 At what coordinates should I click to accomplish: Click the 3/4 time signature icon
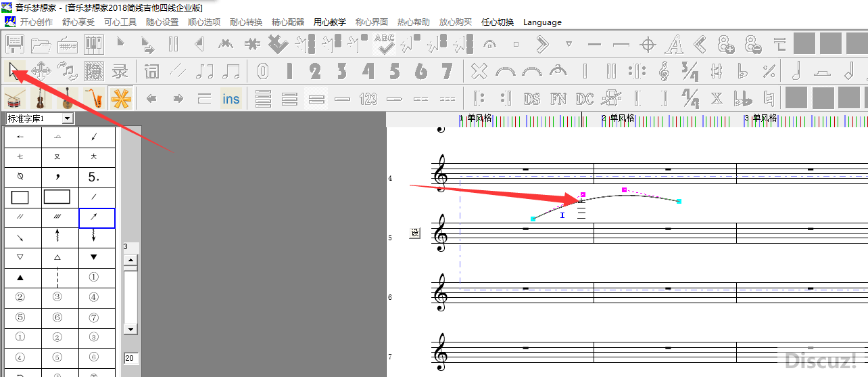(x=690, y=70)
